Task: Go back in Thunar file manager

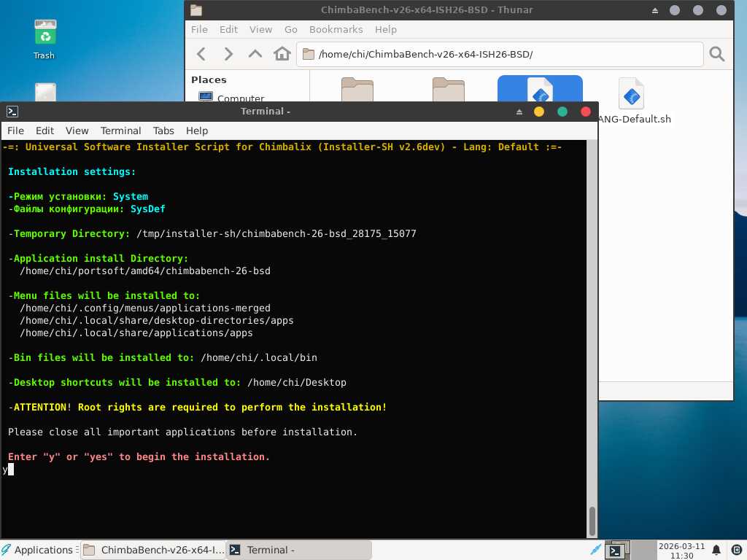Action: coord(202,54)
